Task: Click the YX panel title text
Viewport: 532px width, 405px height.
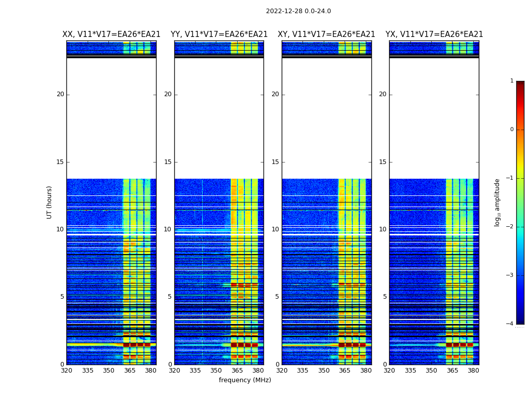Action: click(434, 34)
